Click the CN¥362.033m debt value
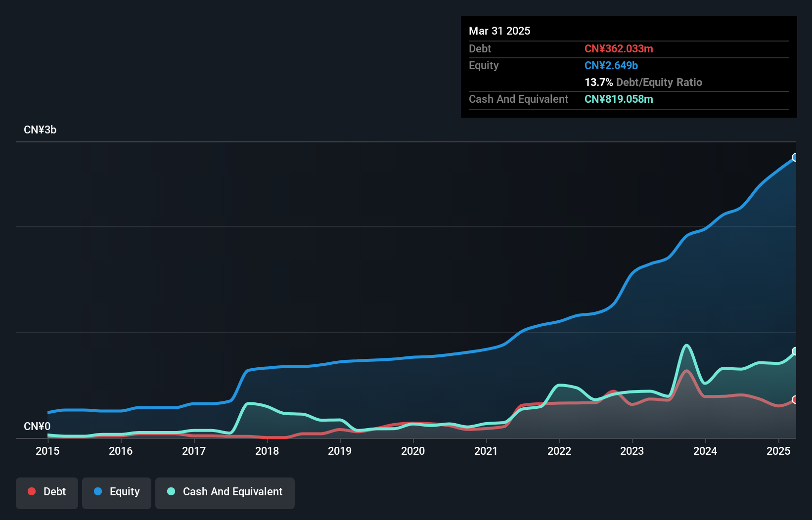Image resolution: width=812 pixels, height=520 pixels. tap(619, 48)
